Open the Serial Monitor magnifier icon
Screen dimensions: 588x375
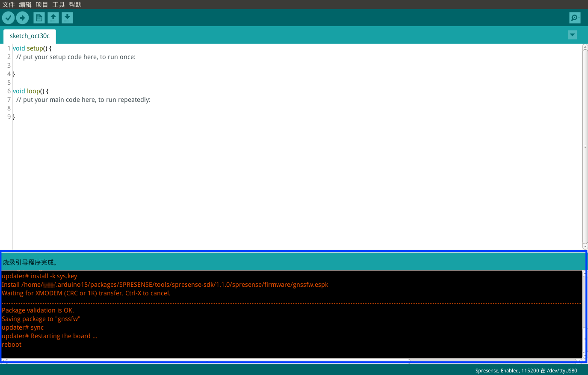[575, 18]
